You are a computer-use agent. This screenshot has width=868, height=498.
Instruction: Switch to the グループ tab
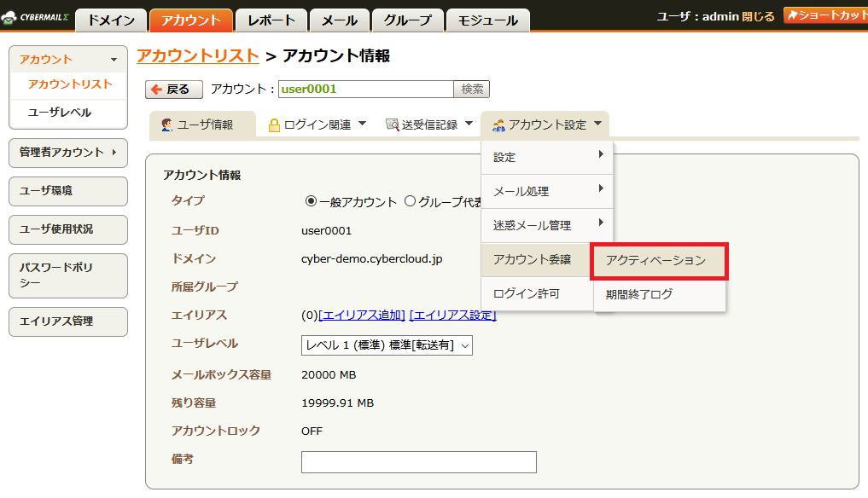tap(408, 20)
